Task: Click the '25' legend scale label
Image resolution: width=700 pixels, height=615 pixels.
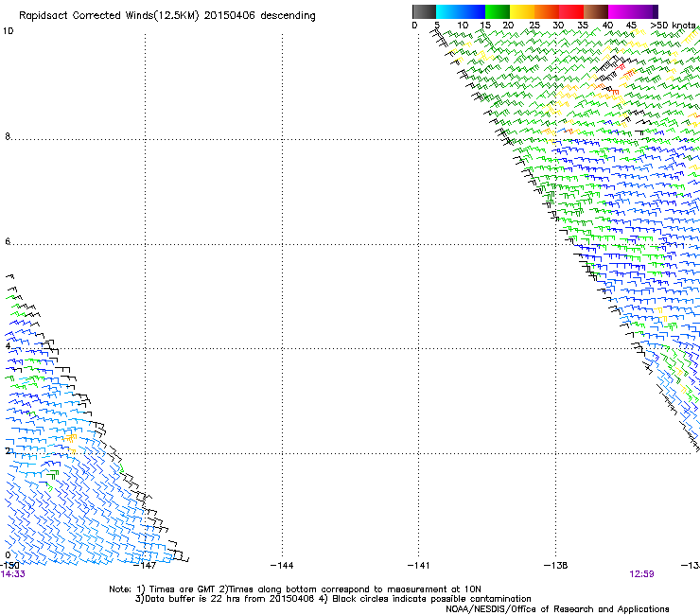Action: point(534,26)
